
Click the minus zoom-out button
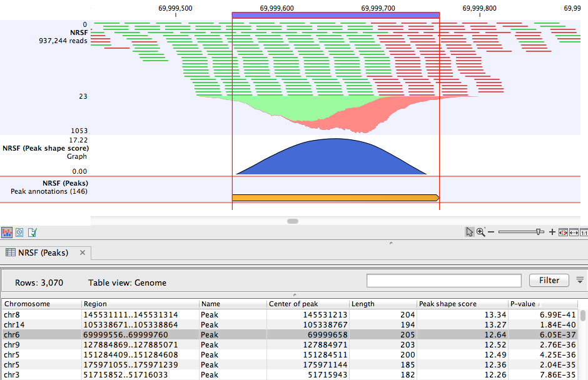click(491, 232)
